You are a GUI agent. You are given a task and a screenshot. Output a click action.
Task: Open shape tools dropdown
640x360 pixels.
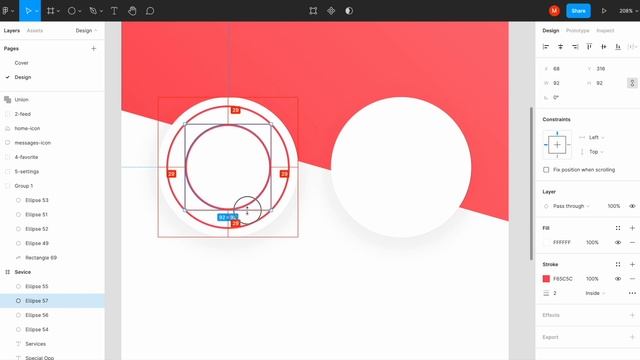pos(80,11)
